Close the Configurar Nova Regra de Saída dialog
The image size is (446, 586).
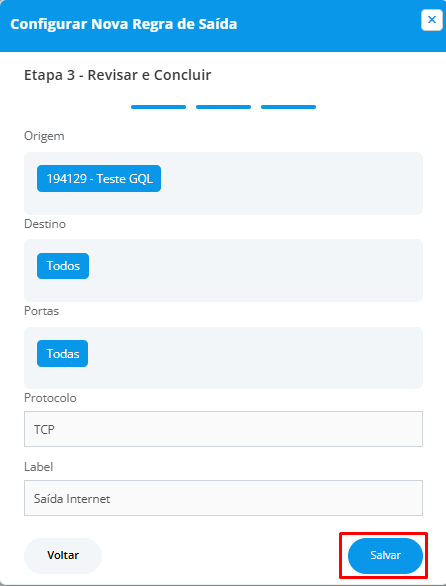click(x=431, y=20)
